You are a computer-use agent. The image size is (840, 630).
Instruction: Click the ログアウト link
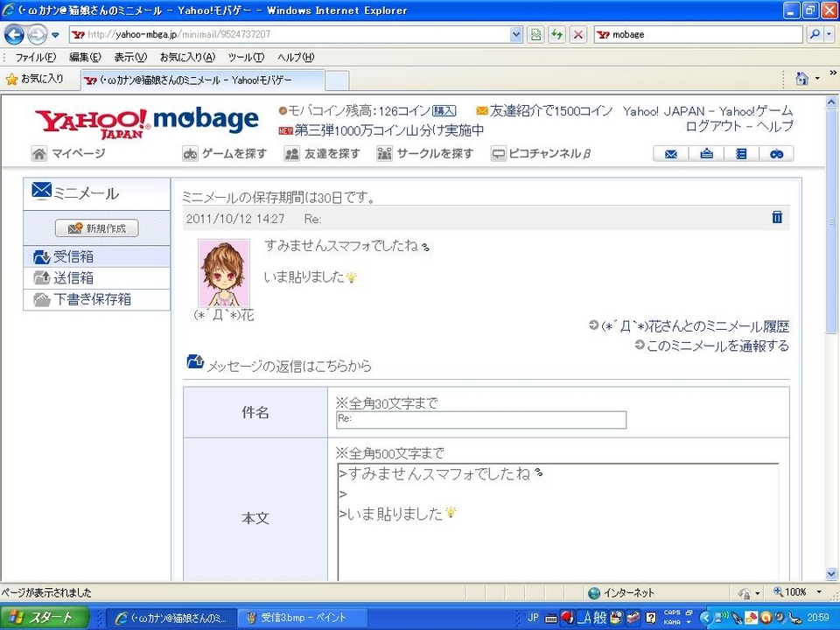(x=714, y=126)
